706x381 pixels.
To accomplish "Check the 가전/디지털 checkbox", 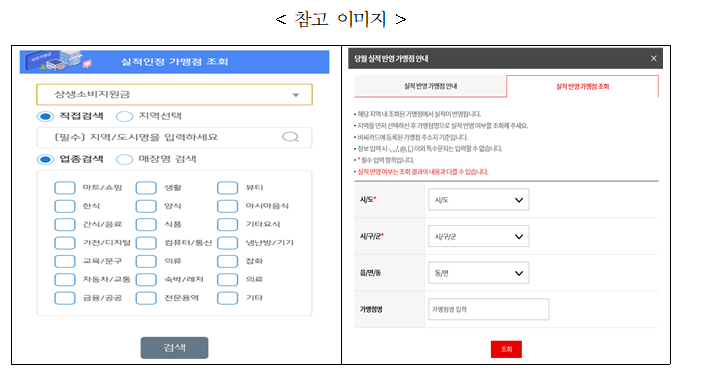I will (65, 243).
